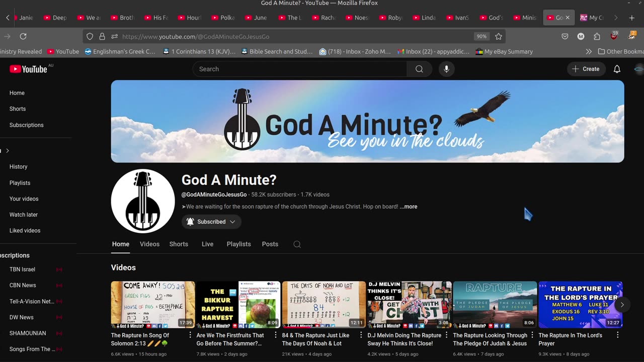The height and width of the screenshot is (362, 644).
Task: Show more bookmarks chevron
Action: (589, 51)
